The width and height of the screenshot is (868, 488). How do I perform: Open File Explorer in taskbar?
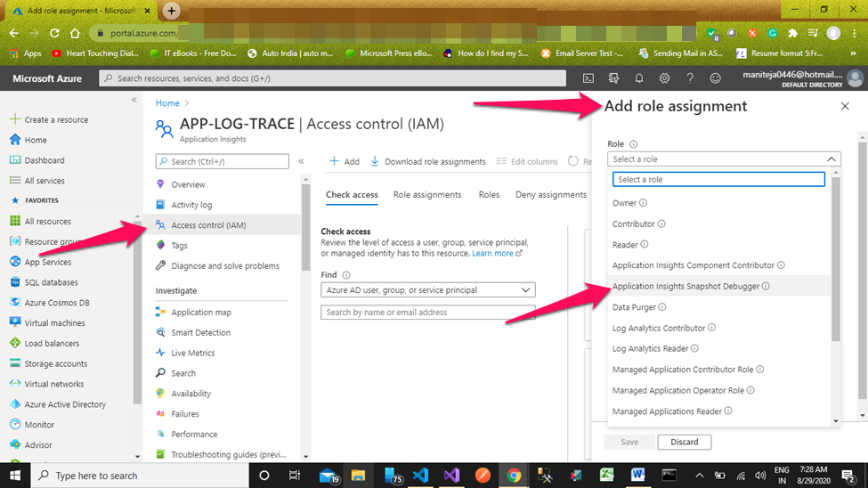pyautogui.click(x=358, y=476)
